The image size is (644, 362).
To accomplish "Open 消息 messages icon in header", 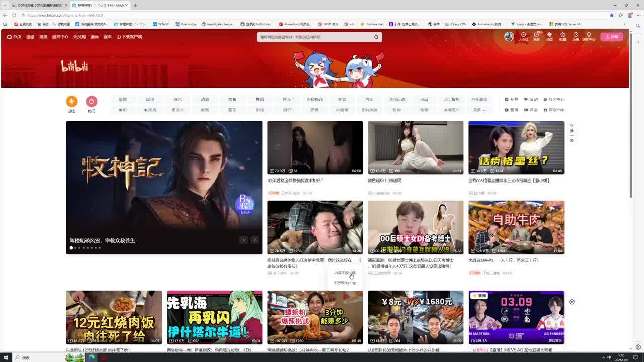I will 536,36.
